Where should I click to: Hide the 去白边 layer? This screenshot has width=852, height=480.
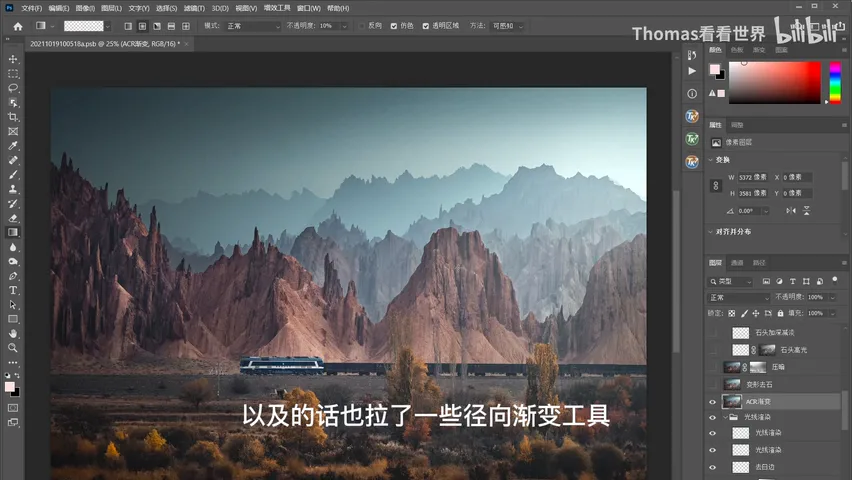[x=712, y=467]
